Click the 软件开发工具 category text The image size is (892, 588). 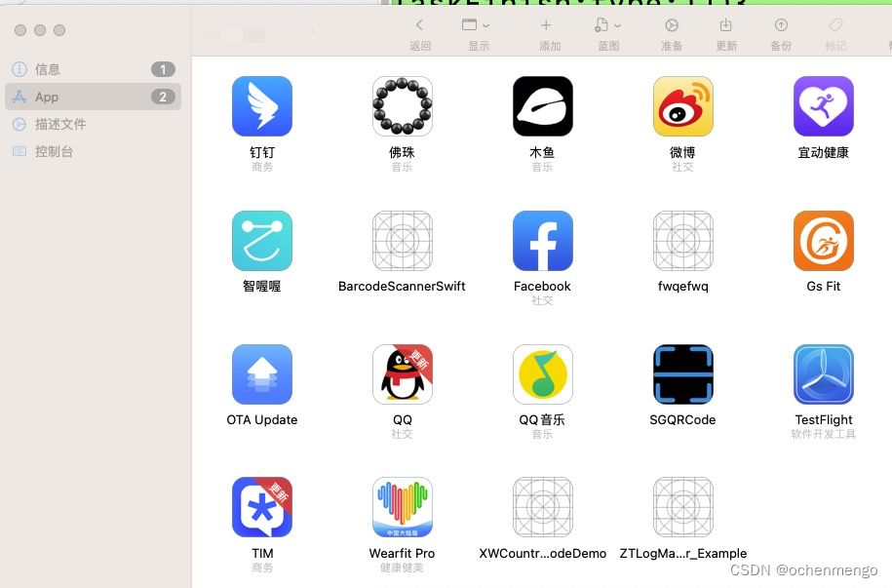click(x=823, y=434)
